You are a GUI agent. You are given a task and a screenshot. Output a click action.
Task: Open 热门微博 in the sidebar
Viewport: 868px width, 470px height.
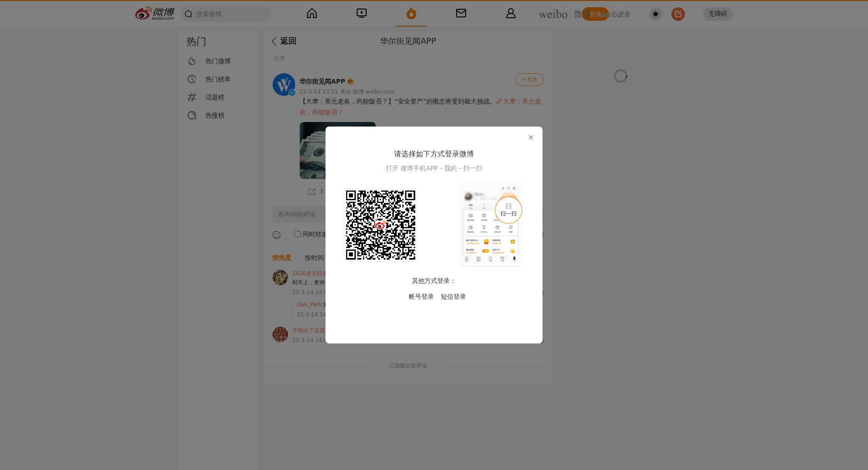coord(218,61)
